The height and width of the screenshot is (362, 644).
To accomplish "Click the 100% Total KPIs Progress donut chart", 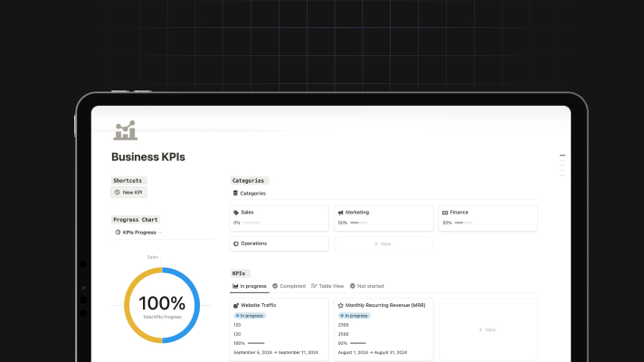I will click(x=162, y=306).
